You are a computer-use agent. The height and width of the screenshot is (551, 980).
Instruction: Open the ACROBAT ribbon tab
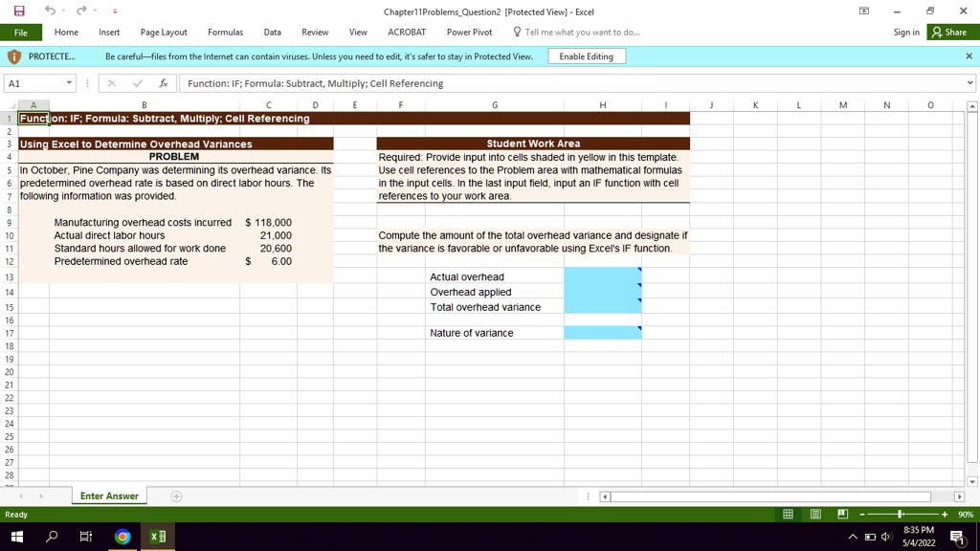click(406, 32)
